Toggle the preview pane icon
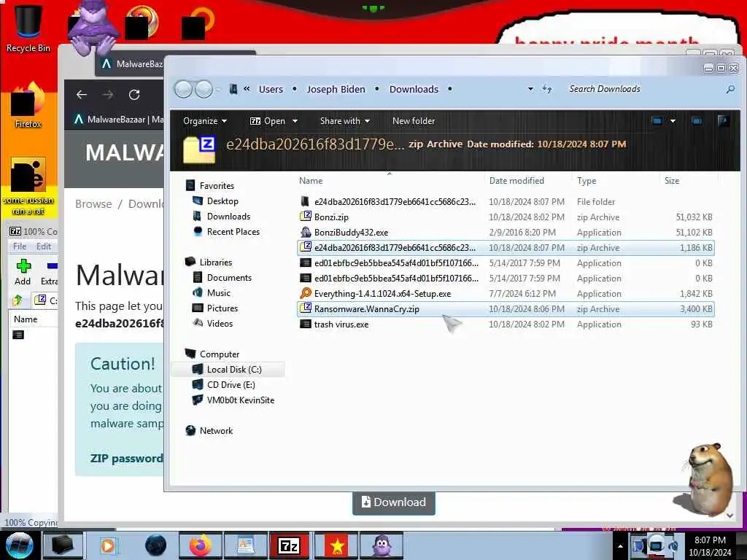Image resolution: width=747 pixels, height=560 pixels. point(697,121)
